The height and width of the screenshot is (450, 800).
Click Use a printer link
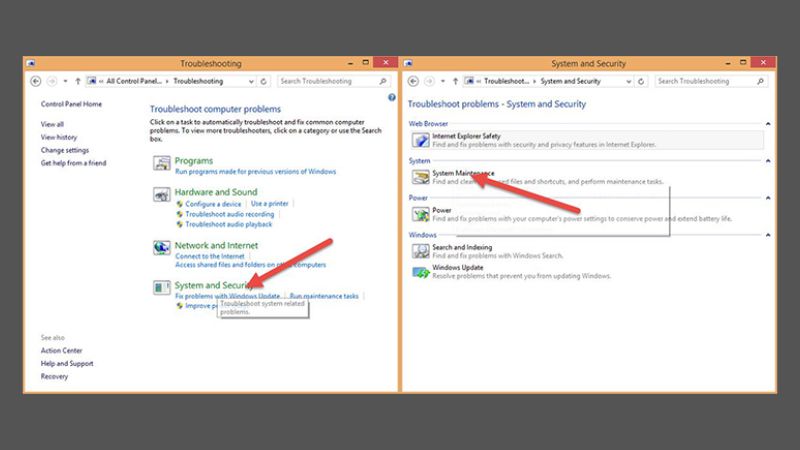[269, 204]
